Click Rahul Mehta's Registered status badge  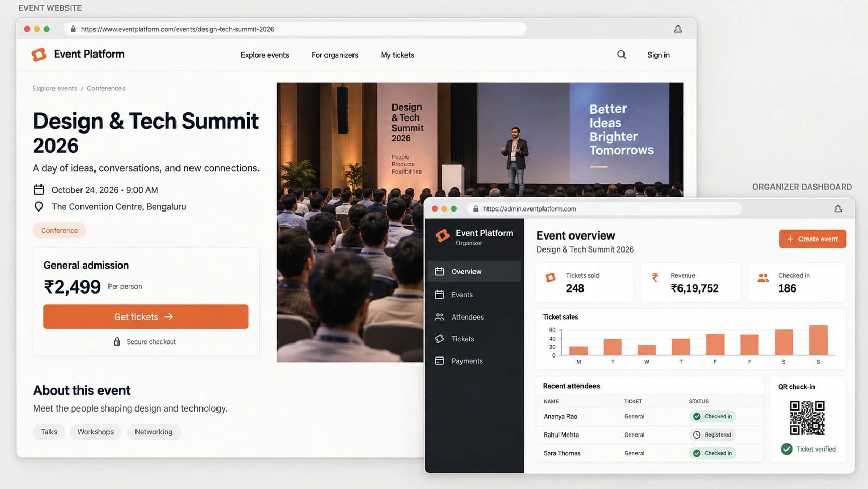pyautogui.click(x=713, y=435)
